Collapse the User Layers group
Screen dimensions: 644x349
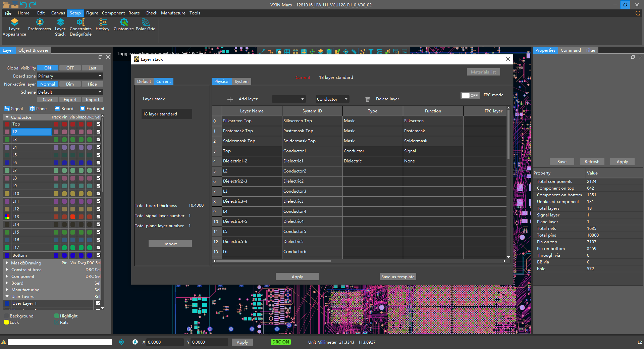[7, 296]
